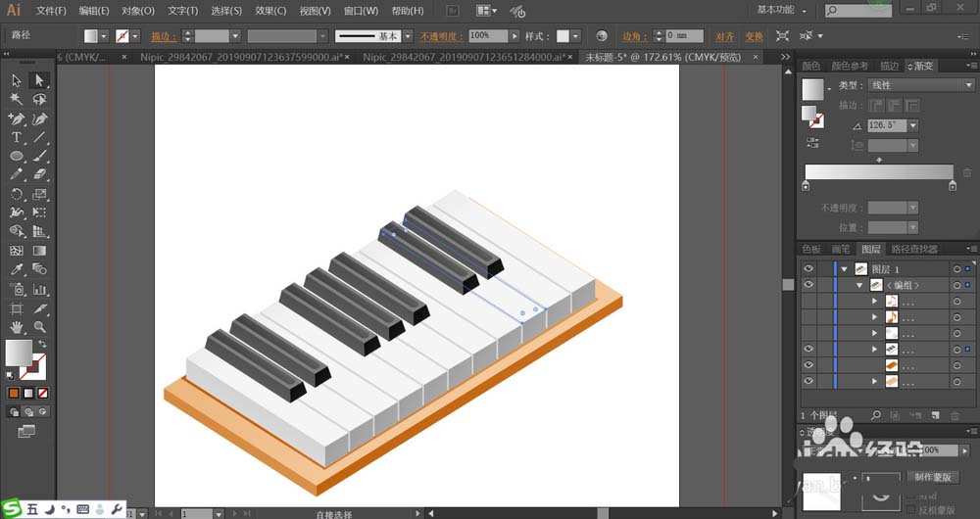Open the 不透明度 100% arrow in control bar
980x519 pixels.
[x=514, y=36]
